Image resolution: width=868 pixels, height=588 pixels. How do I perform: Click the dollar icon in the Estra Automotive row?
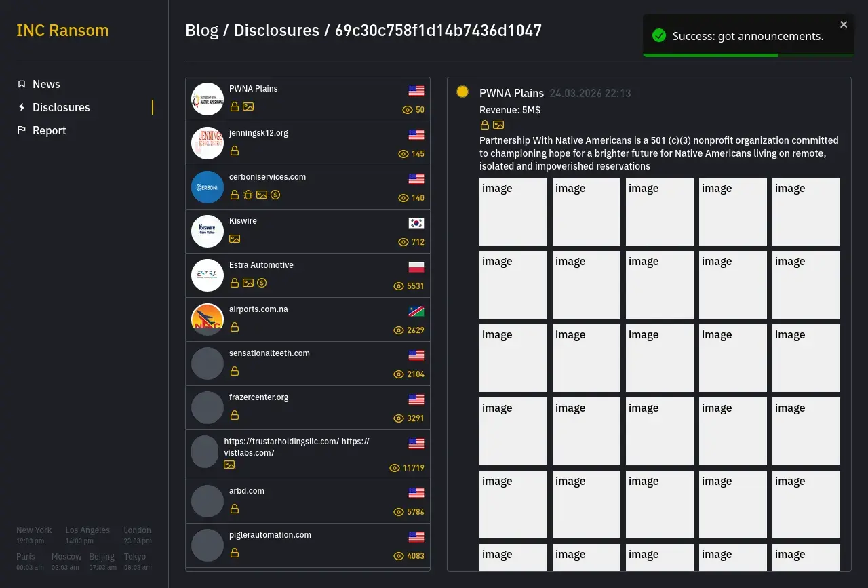(262, 283)
